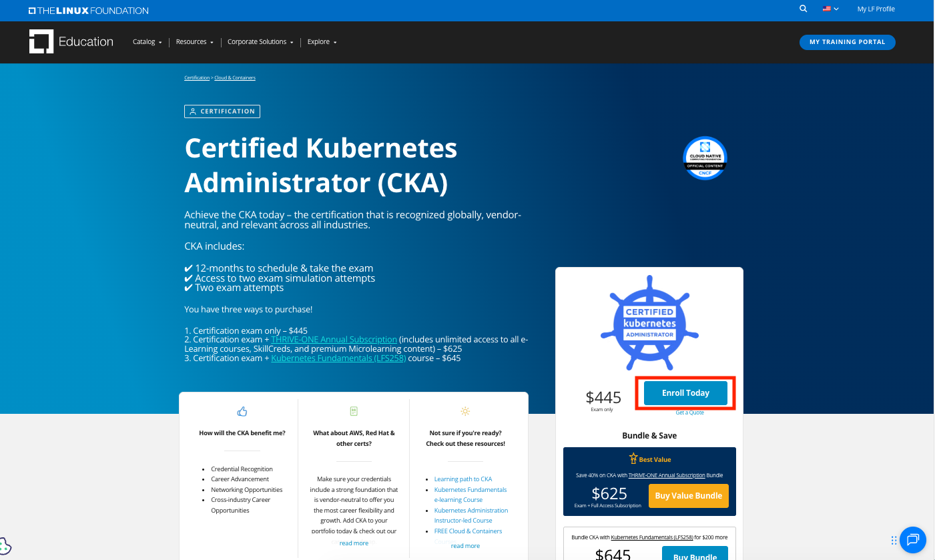This screenshot has height=560, width=935.
Task: Click 'Cross-industry Career Opportunities' bullet
Action: coord(241,505)
